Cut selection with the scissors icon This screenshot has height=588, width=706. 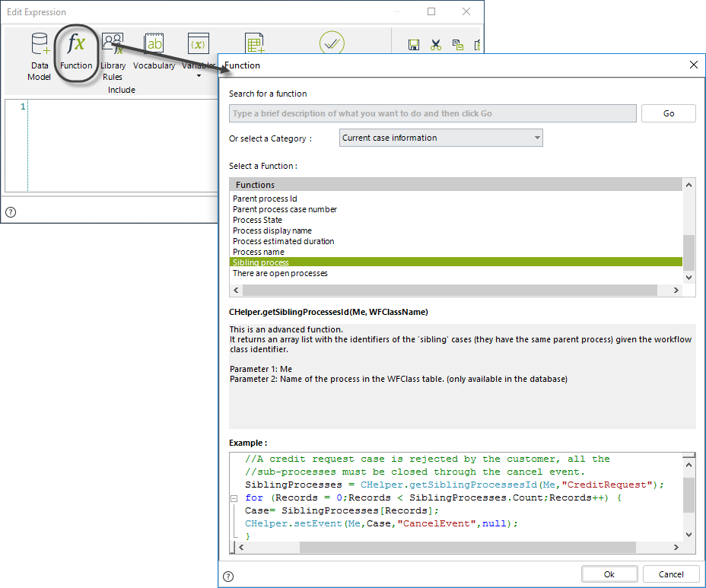(x=435, y=45)
